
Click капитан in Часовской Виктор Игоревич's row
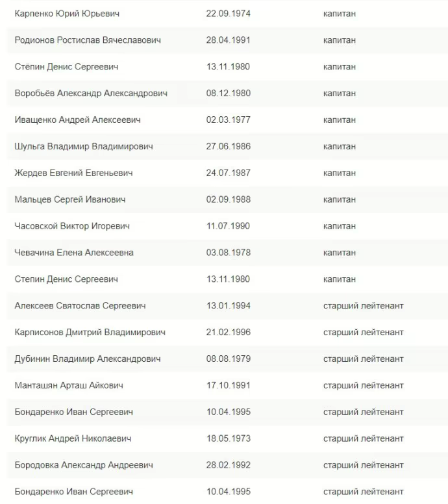click(339, 227)
